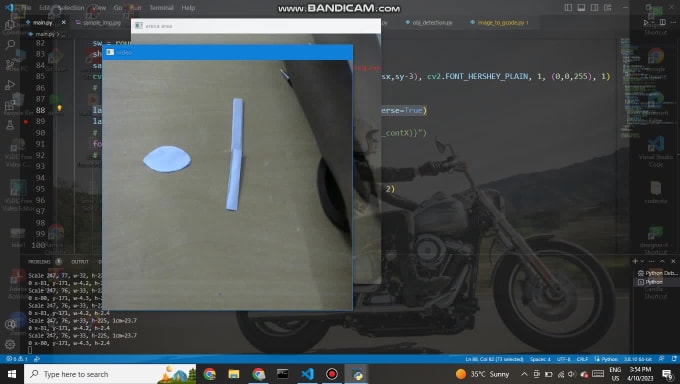
Task: Change the Spaces: 4 indentation setting
Action: (540, 359)
